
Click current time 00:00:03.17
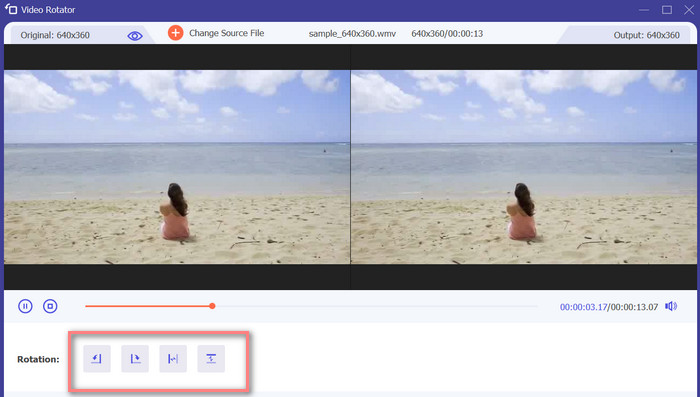coord(583,307)
